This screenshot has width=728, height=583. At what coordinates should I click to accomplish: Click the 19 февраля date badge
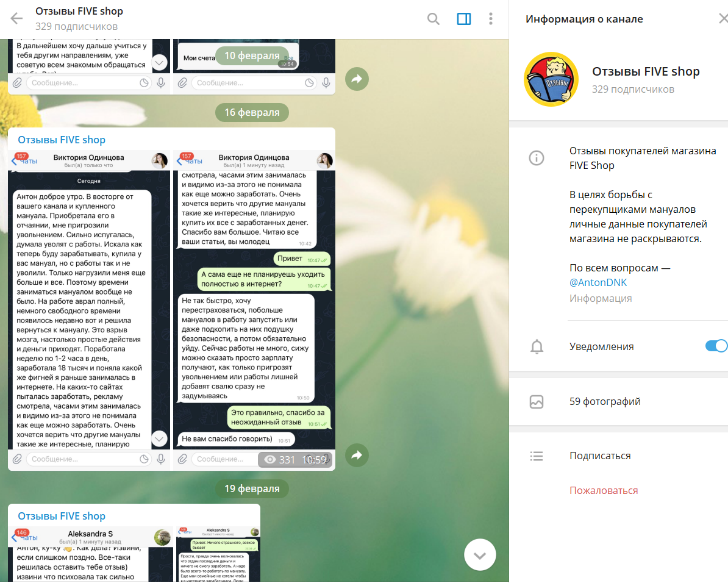tap(252, 488)
